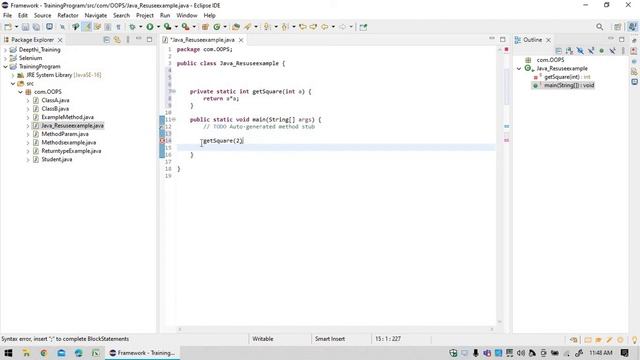Select getSquare(int) in the Outline view
The width and height of the screenshot is (640, 360).
[x=567, y=77]
